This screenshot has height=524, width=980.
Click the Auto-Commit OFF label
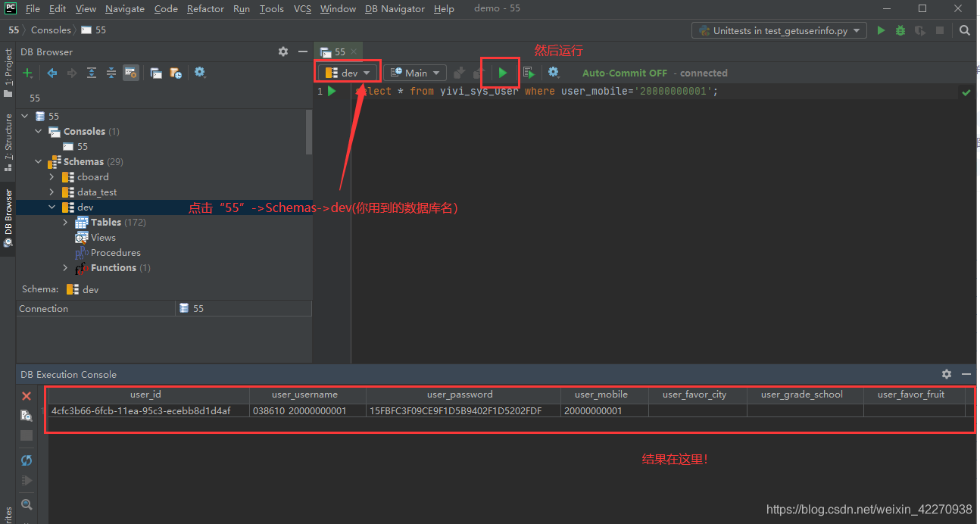click(x=625, y=73)
